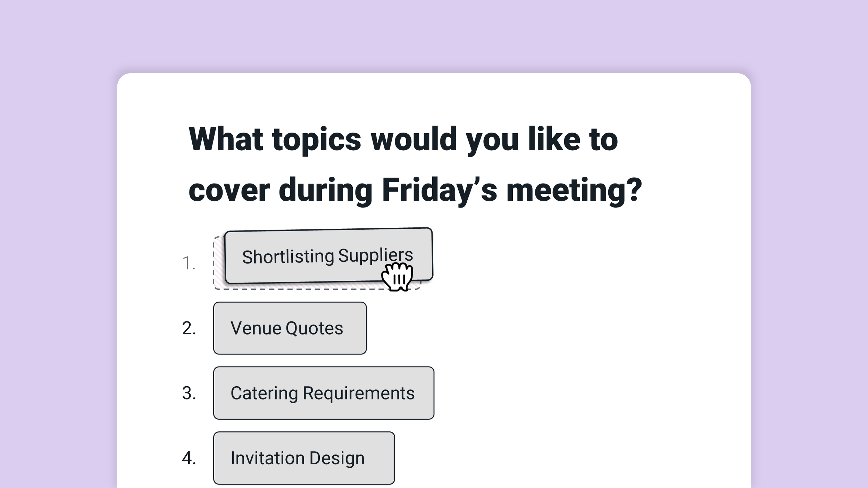The height and width of the screenshot is (488, 868).
Task: Click the word "meeting?" in the heading
Action: (x=574, y=190)
